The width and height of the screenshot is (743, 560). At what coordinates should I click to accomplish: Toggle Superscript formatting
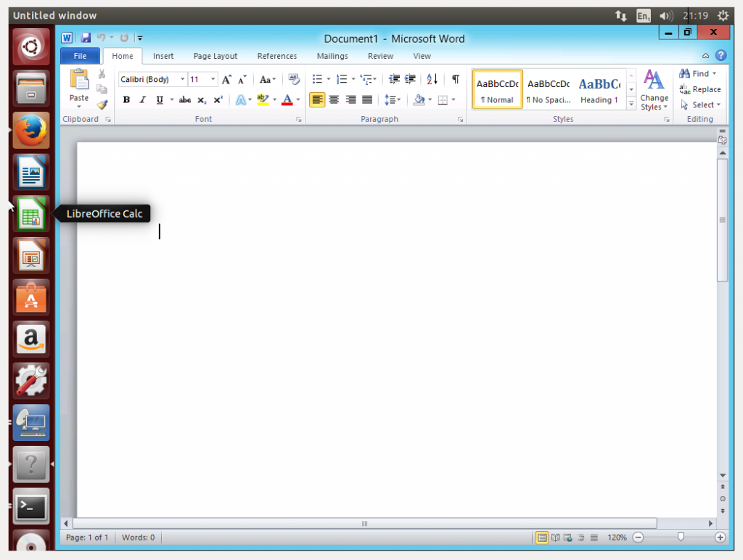tap(218, 100)
